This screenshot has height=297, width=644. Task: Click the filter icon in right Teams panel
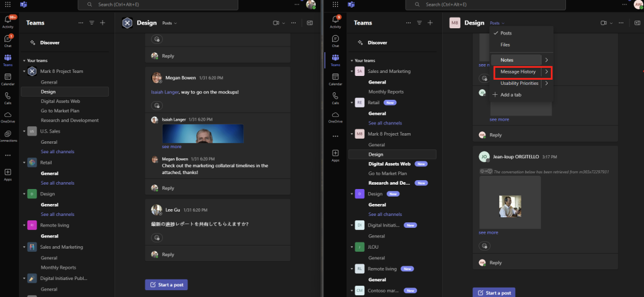point(419,23)
